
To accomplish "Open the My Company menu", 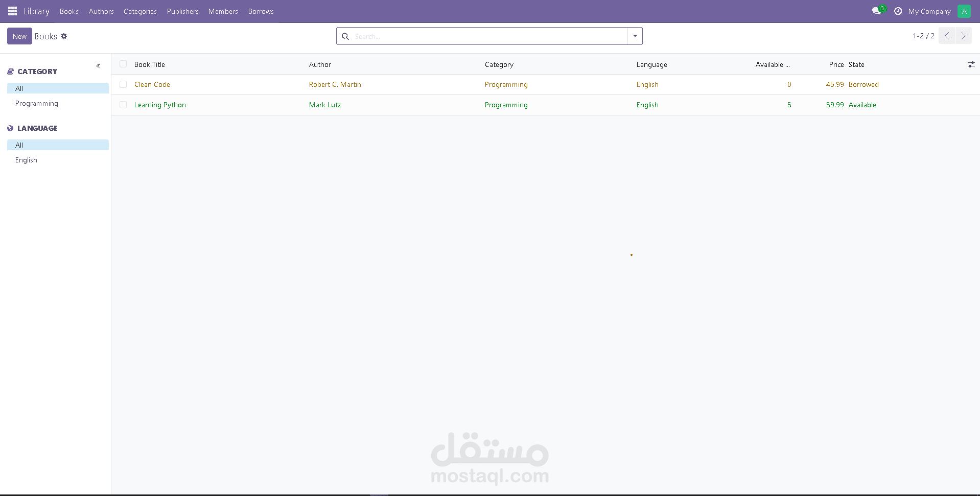I will point(929,11).
